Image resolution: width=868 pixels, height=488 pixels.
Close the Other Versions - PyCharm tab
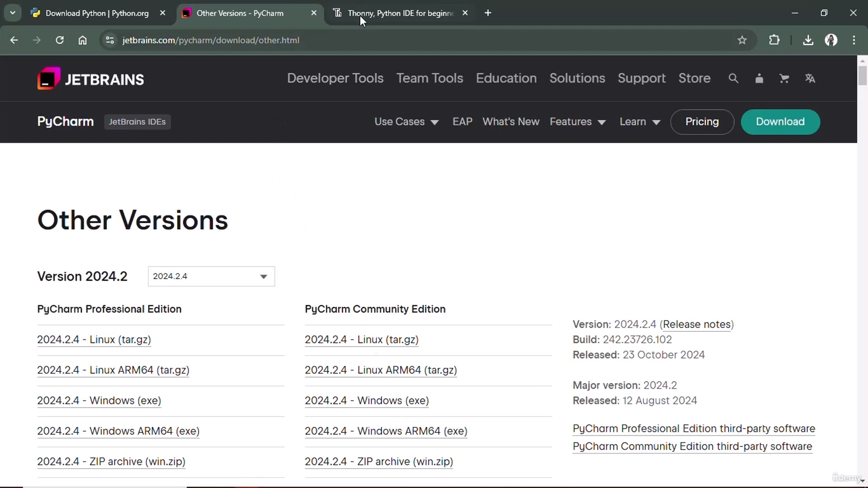314,13
